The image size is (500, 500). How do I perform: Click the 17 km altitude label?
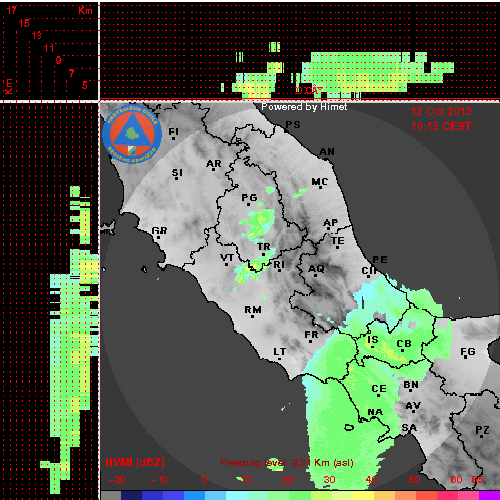click(x=12, y=10)
